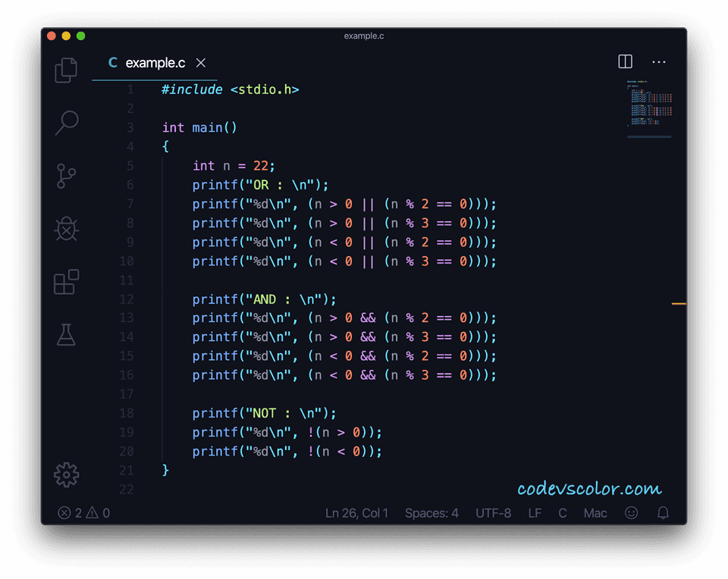Open the Source Control branch icon

point(67,176)
